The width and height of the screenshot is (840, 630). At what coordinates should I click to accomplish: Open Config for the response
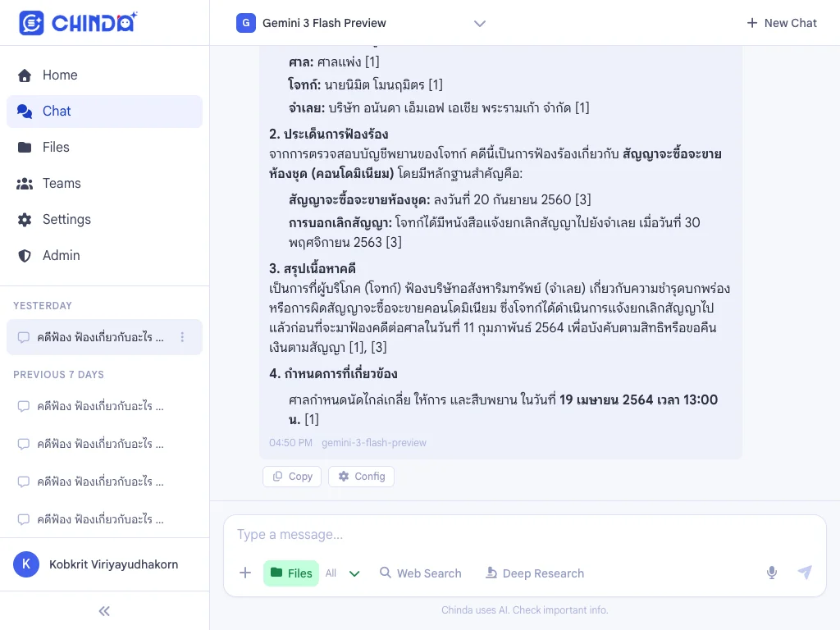tap(361, 477)
